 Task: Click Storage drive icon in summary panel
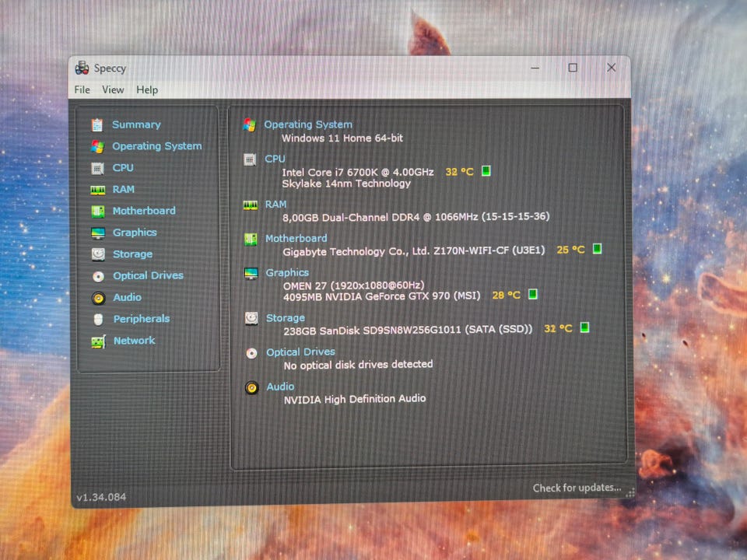pyautogui.click(x=251, y=318)
